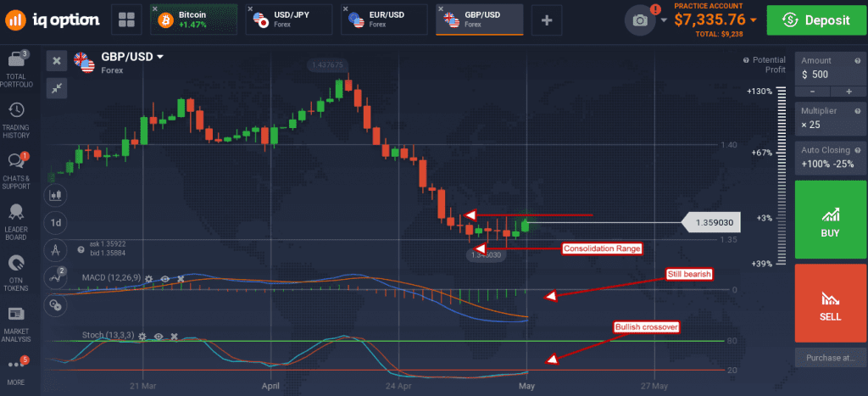The image size is (868, 396).
Task: Open the dropdown arrow beside camera
Action: pyautogui.click(x=664, y=20)
